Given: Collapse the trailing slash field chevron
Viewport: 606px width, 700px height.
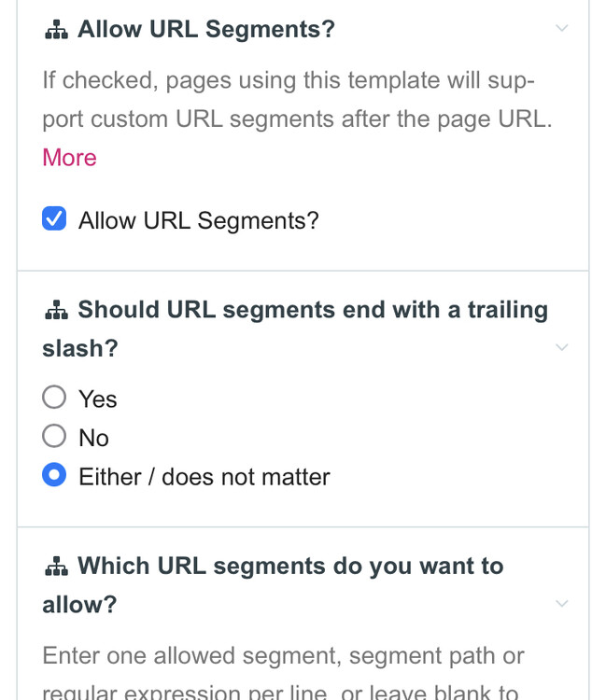Looking at the screenshot, I should click(x=561, y=348).
